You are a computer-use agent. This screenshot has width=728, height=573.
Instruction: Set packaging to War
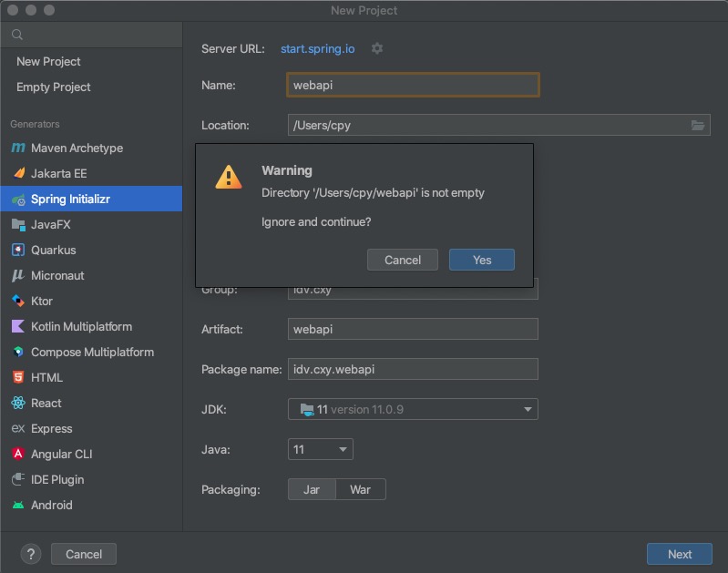click(x=360, y=489)
